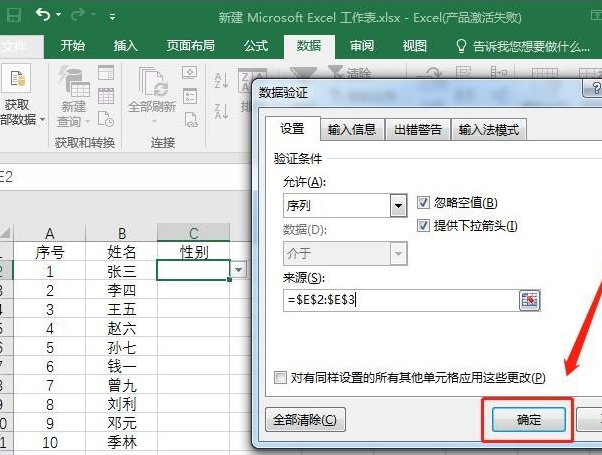The width and height of the screenshot is (602, 455).
Task: Switch to the 插入 ribbon tab
Action: 126,46
